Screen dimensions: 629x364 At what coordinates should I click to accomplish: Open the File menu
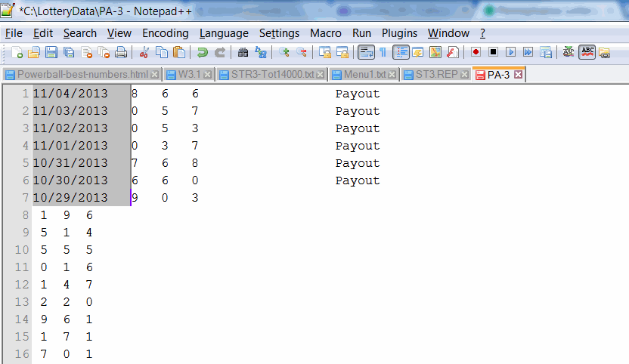(x=14, y=33)
